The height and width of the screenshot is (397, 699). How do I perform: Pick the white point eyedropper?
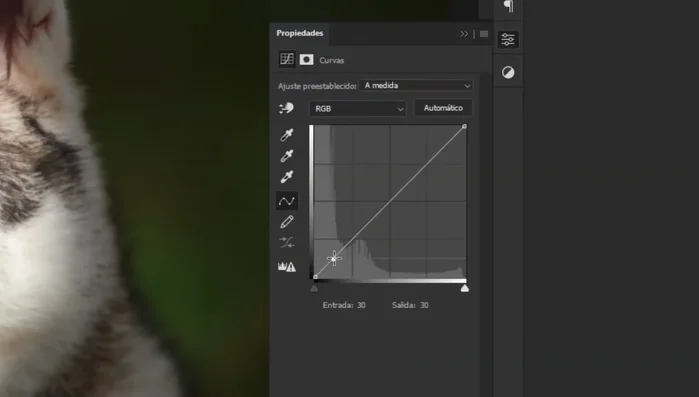pos(287,176)
